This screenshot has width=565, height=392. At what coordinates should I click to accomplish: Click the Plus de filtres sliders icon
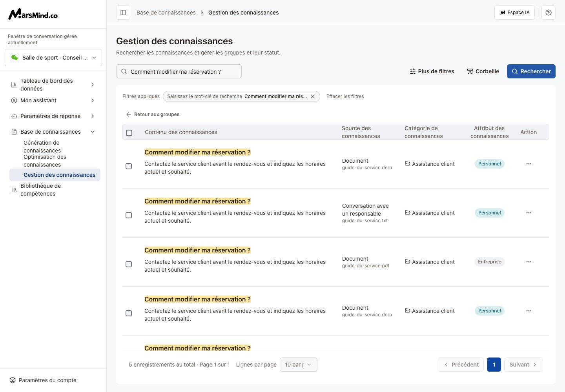point(413,71)
